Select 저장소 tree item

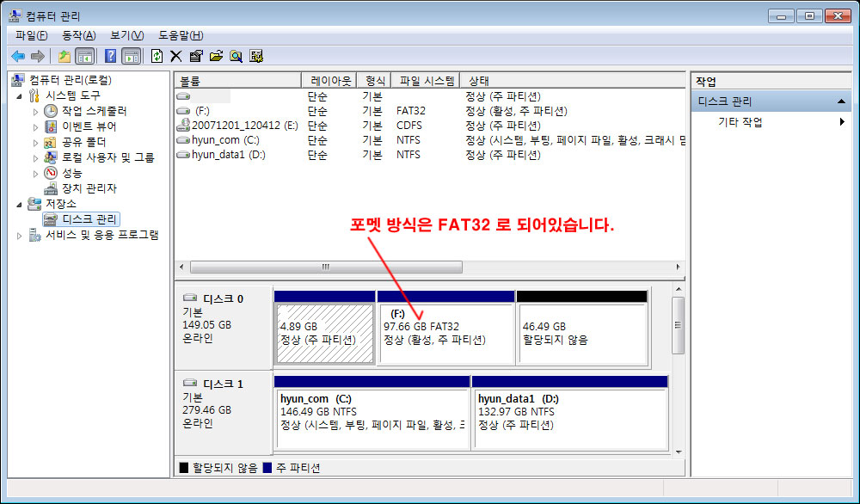(x=60, y=204)
